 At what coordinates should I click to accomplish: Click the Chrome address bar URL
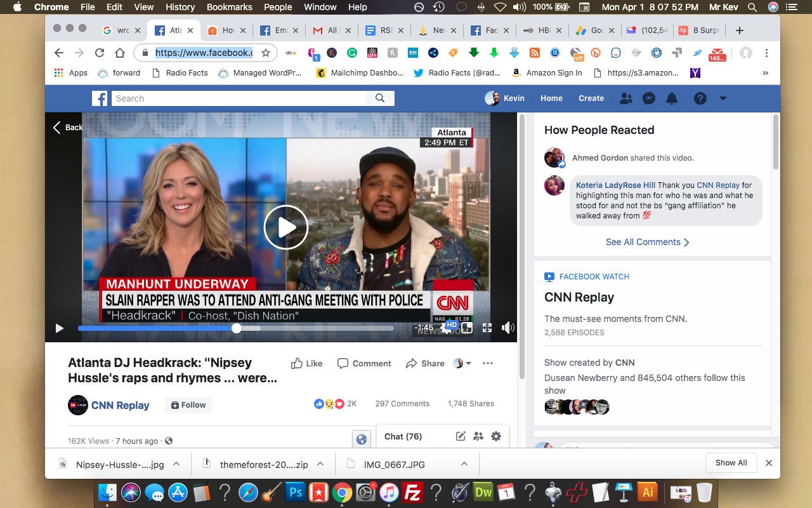[204, 53]
